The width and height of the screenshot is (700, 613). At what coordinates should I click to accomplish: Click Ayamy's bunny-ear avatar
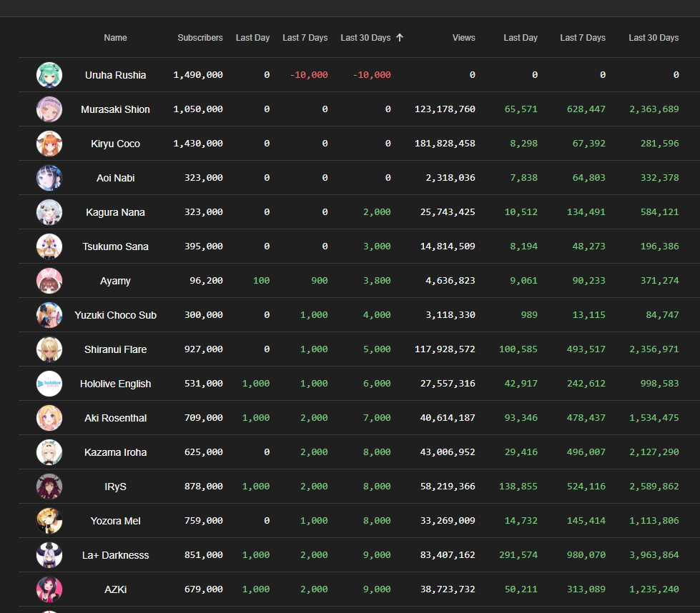point(49,281)
